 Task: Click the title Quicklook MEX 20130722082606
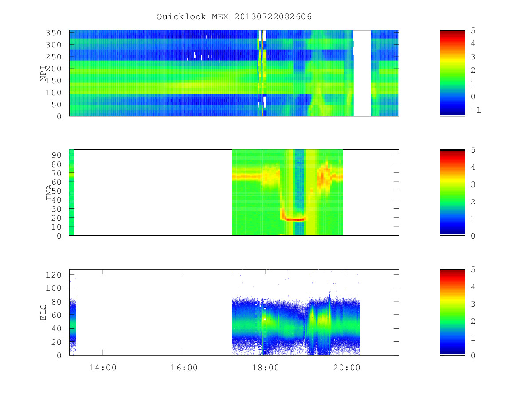tap(234, 16)
